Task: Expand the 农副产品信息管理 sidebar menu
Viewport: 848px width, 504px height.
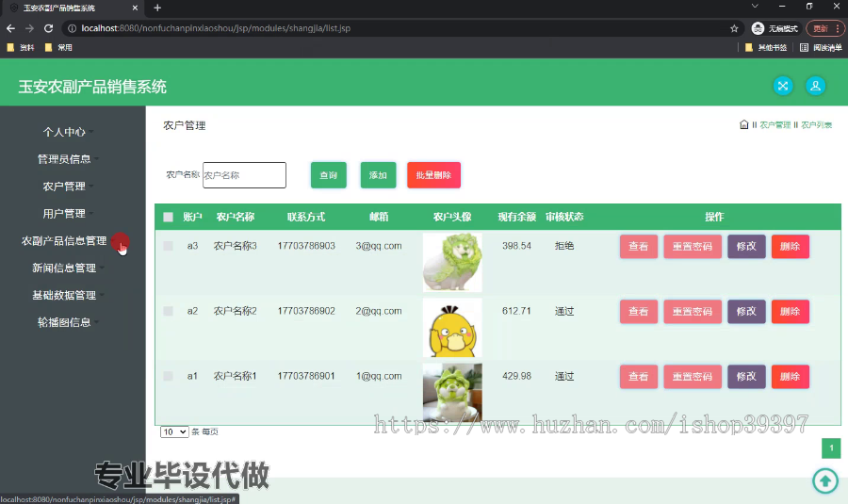Action: (64, 240)
